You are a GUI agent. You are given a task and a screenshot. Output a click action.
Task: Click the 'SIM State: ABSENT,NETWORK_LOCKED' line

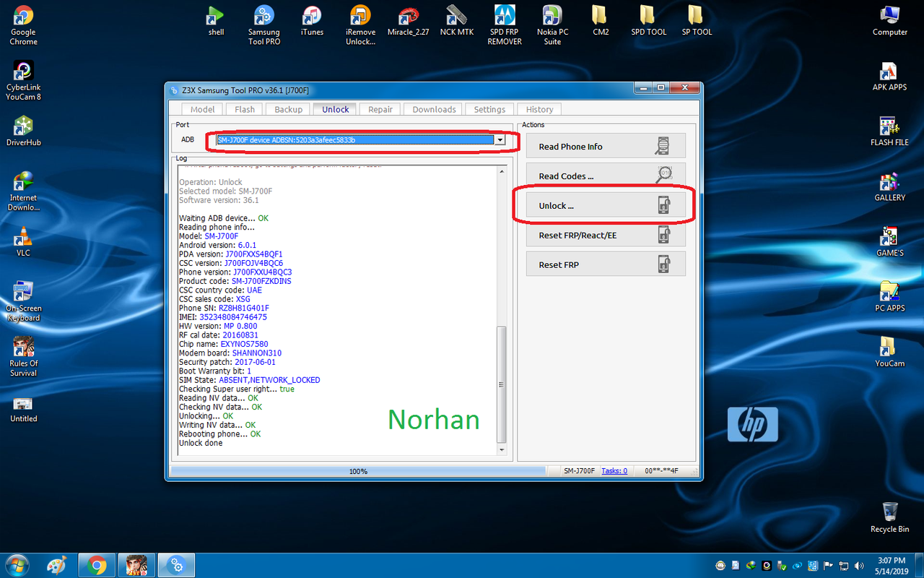point(250,380)
